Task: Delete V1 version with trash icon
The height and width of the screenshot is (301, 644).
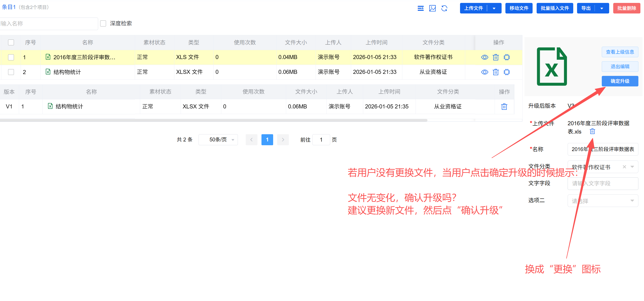Action: coord(504,107)
